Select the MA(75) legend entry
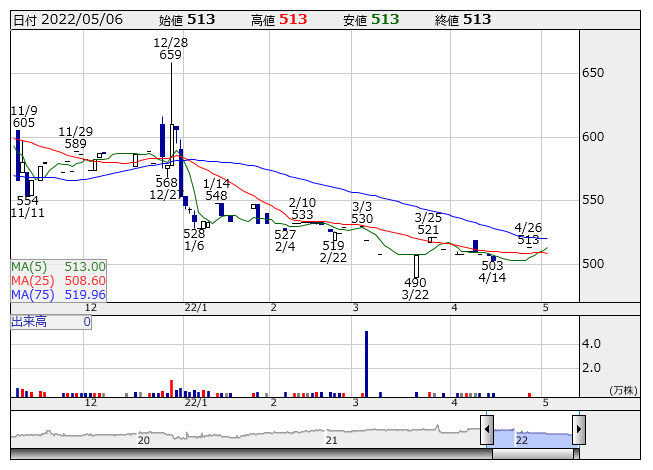This screenshot has width=653, height=470. pyautogui.click(x=58, y=294)
